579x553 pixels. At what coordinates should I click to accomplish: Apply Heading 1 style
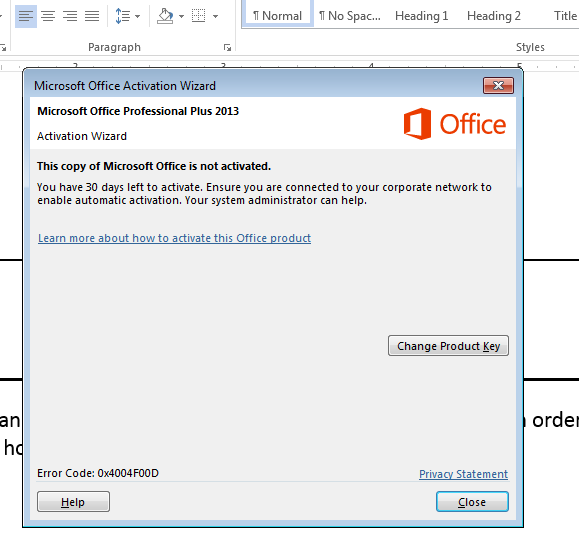click(x=421, y=16)
